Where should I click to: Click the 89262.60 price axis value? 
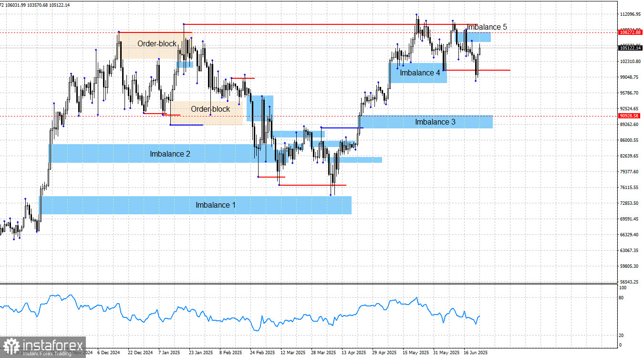[630, 125]
